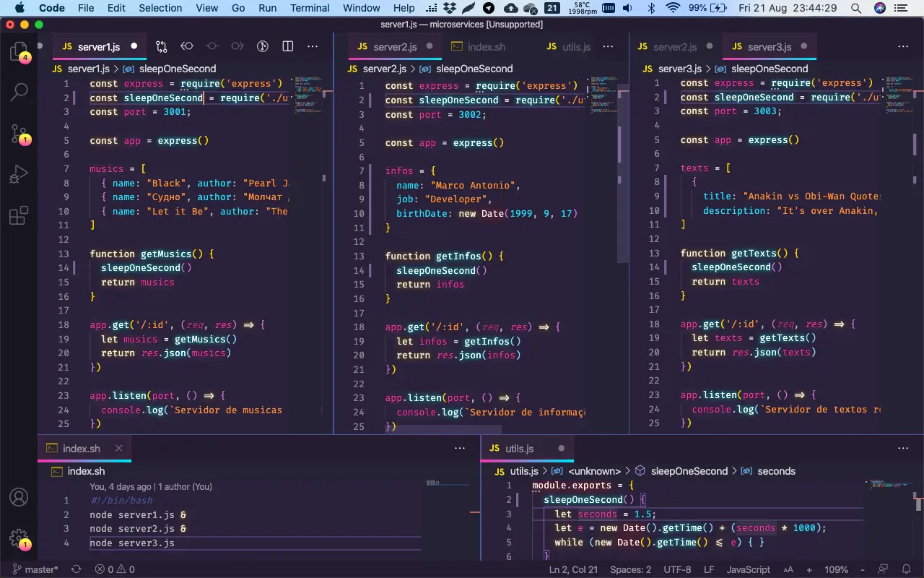Click Open Changes icon in server1.js toolbar

pos(161,46)
